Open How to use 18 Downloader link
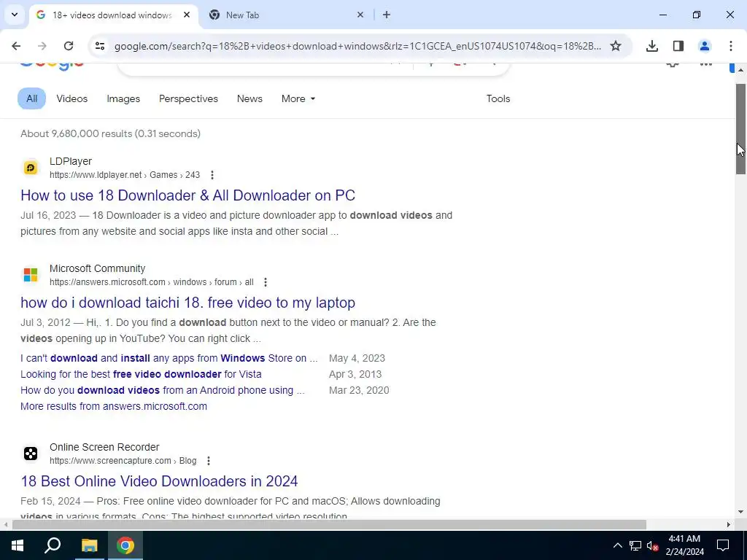The width and height of the screenshot is (747, 560). tap(187, 195)
